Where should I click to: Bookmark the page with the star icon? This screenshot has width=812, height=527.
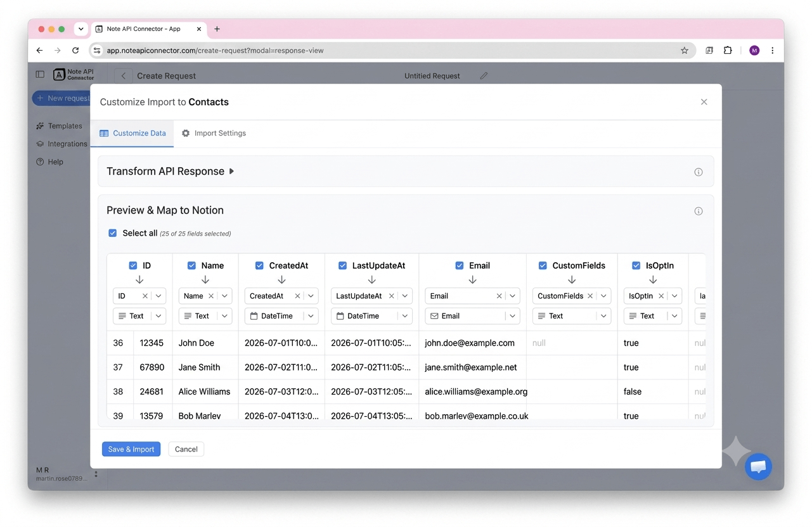[685, 51]
